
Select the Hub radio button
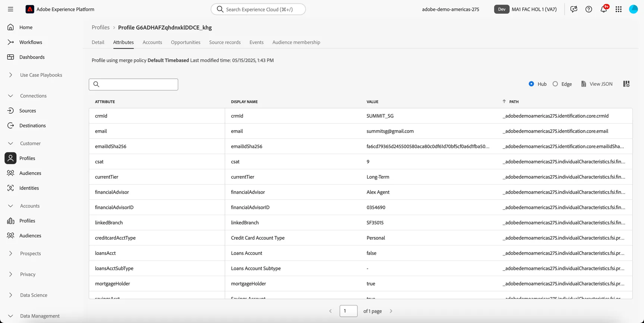pyautogui.click(x=531, y=84)
